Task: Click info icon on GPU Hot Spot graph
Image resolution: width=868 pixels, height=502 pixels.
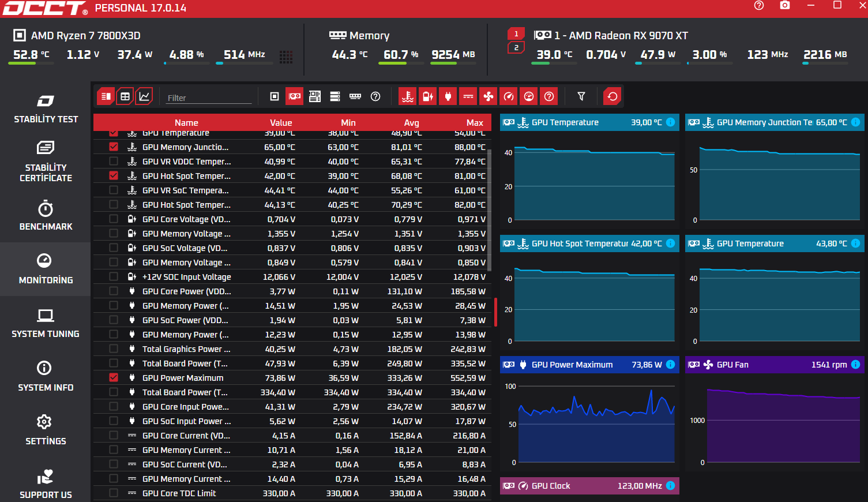Action: click(x=671, y=243)
